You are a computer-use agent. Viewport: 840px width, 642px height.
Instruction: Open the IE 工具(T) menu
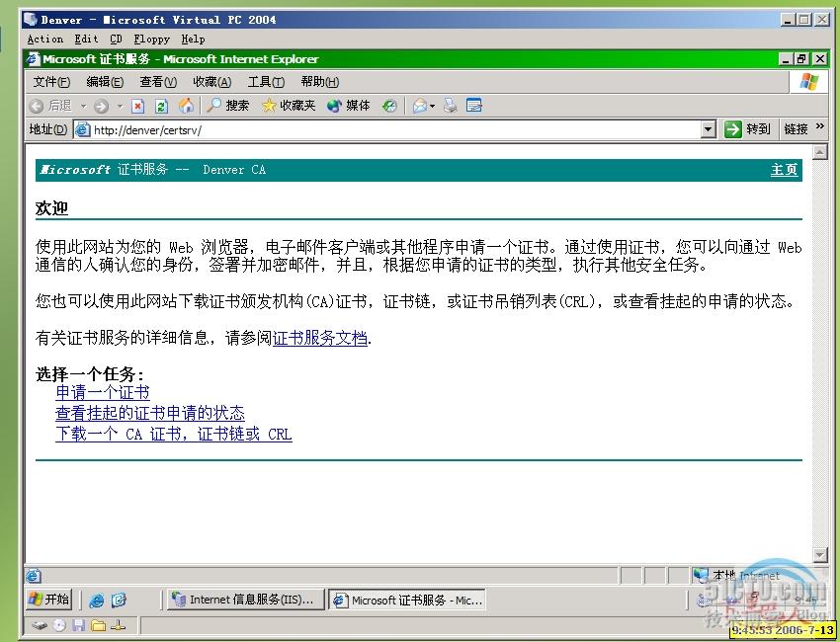point(266,82)
